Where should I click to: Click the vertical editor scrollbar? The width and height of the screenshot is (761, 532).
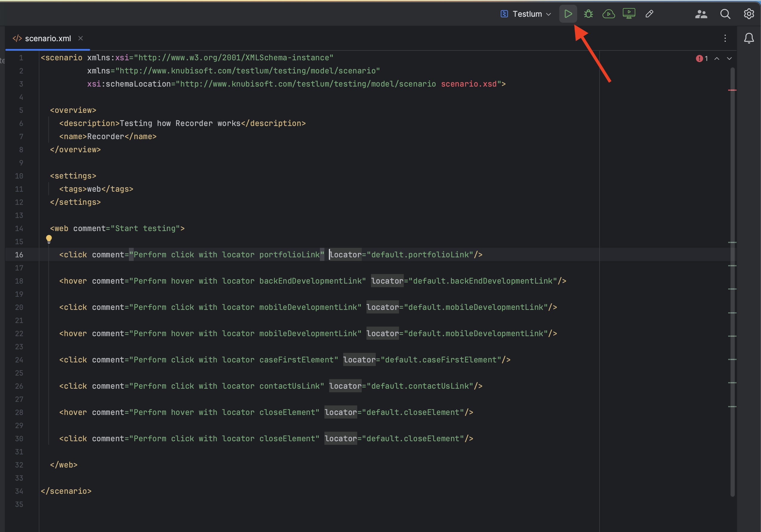(732, 282)
